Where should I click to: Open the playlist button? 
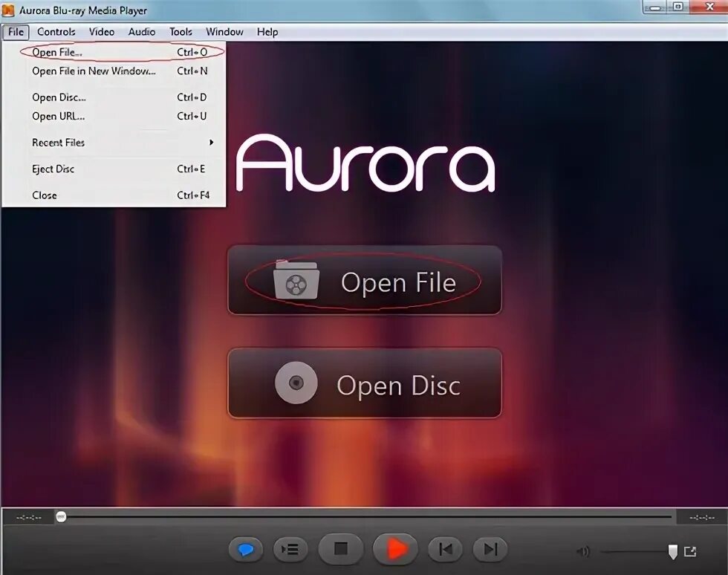pos(290,550)
